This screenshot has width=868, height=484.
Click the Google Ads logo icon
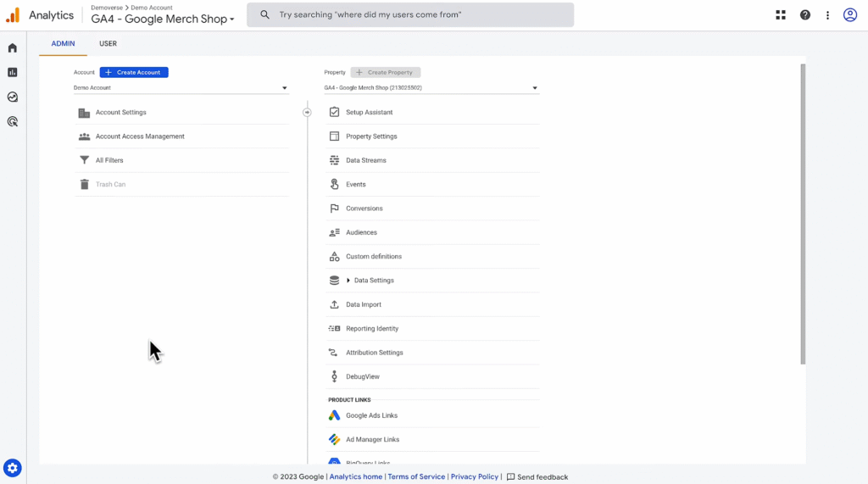coord(334,415)
